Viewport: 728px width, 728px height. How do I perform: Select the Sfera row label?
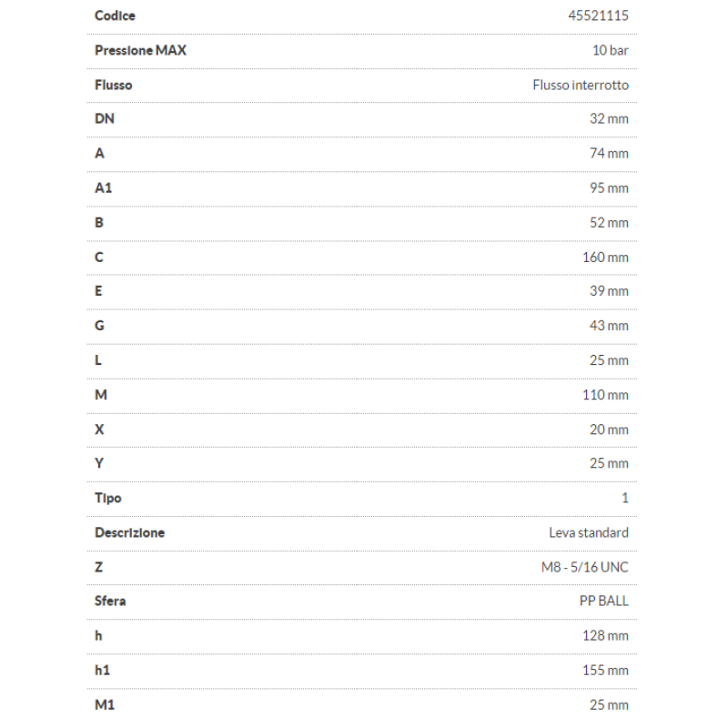pos(110,601)
